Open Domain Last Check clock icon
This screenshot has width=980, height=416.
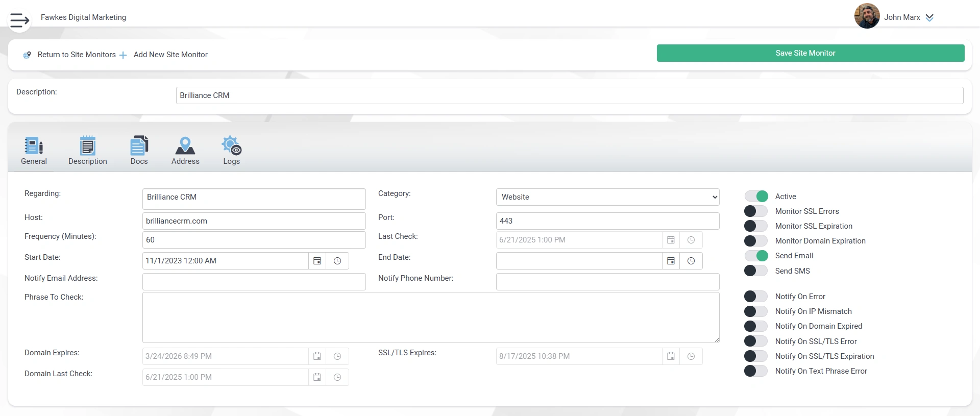pyautogui.click(x=337, y=377)
